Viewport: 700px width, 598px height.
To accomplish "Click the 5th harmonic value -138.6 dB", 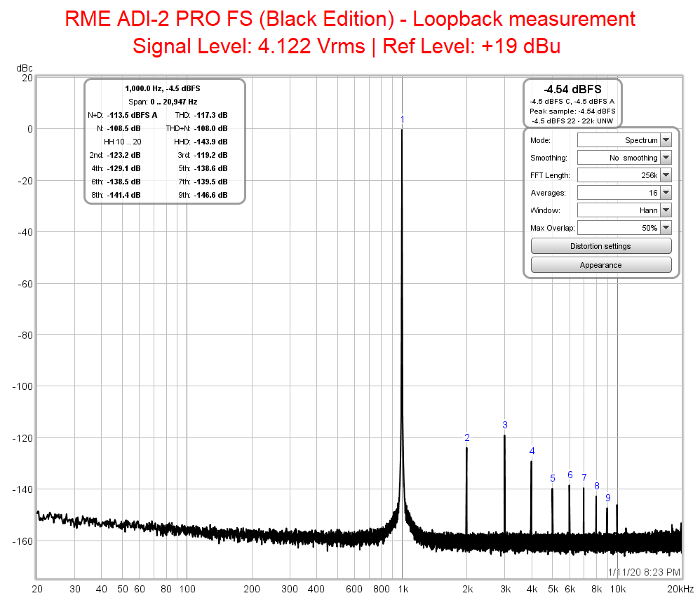I will pyautogui.click(x=210, y=169).
